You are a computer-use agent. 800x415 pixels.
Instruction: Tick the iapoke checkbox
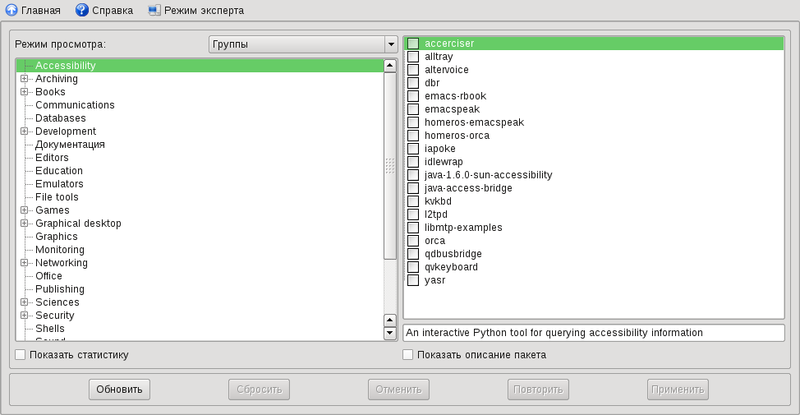point(413,149)
